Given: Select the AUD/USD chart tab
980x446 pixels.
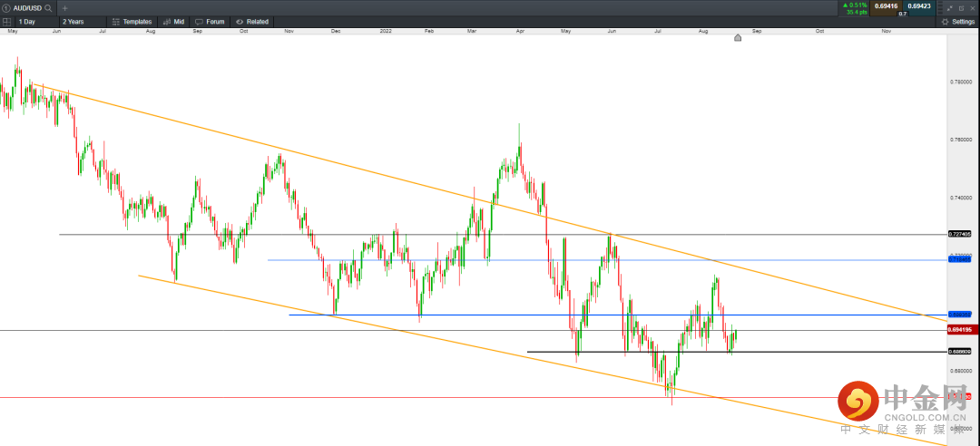Looking at the screenshot, I should coord(27,8).
